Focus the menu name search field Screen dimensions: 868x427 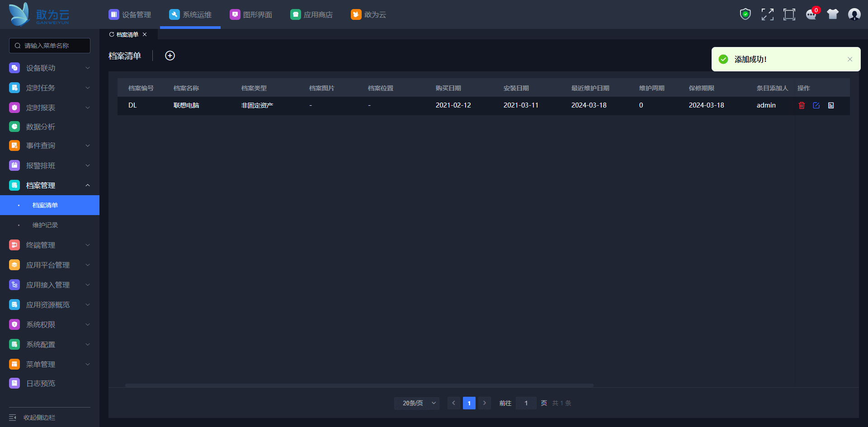point(50,46)
